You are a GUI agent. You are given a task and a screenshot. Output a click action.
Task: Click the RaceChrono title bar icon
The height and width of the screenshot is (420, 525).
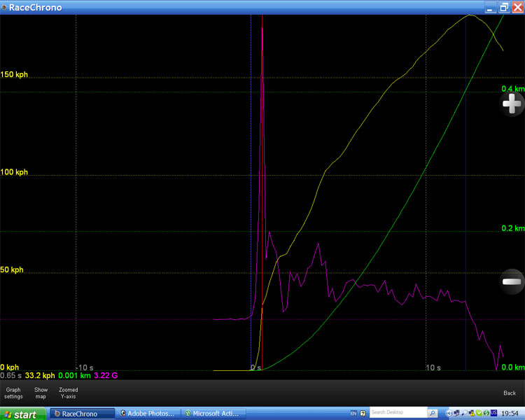tap(5, 7)
